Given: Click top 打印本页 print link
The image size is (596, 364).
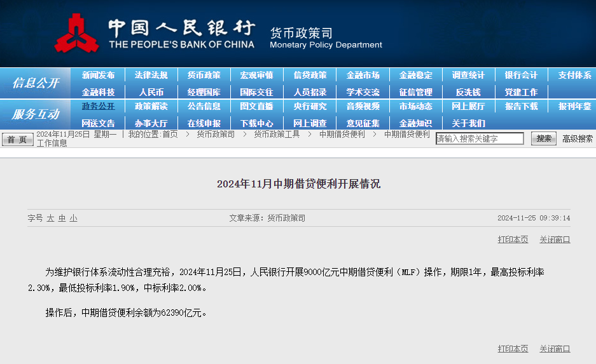Looking at the screenshot, I should point(513,239).
